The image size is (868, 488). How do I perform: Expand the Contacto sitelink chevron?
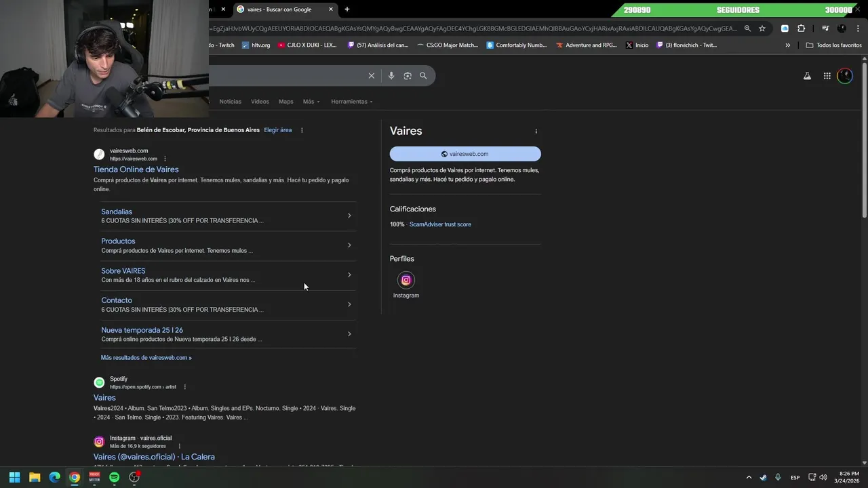349,304
